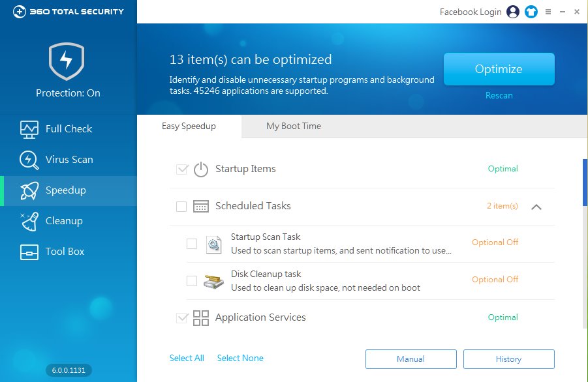Click Select All link
Image resolution: width=588 pixels, height=382 pixels.
(187, 358)
